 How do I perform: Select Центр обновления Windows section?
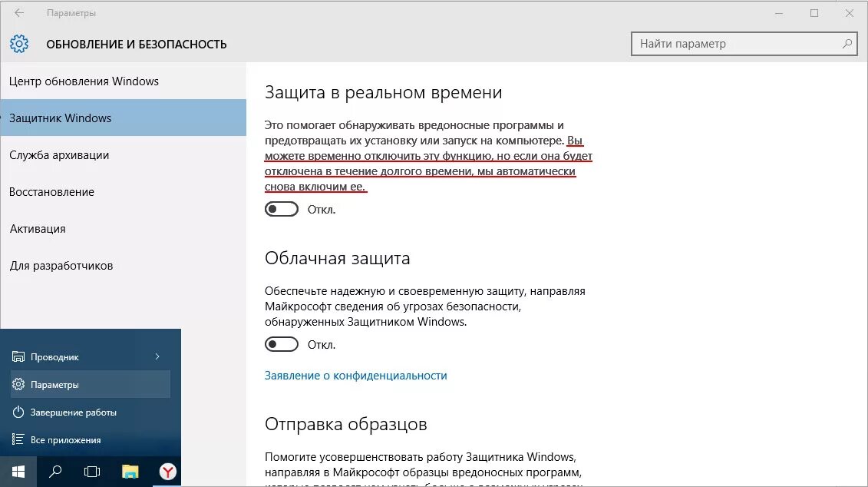[123, 81]
